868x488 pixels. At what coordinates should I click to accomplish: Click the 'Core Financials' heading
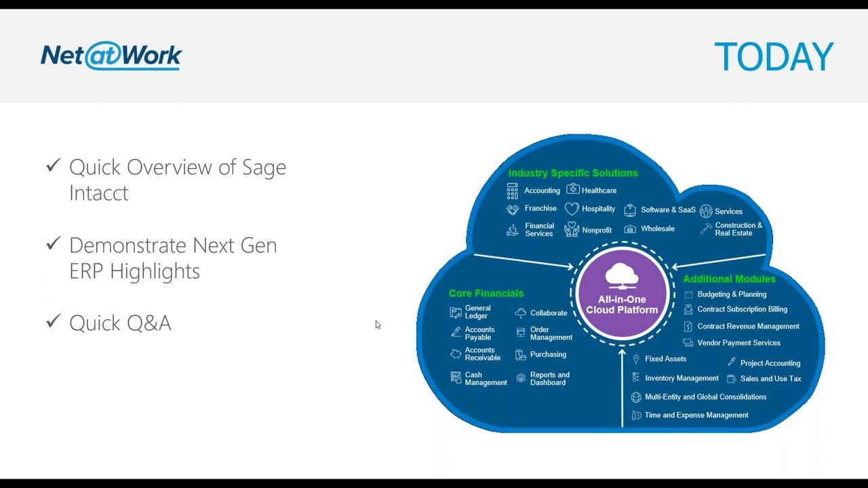[486, 293]
